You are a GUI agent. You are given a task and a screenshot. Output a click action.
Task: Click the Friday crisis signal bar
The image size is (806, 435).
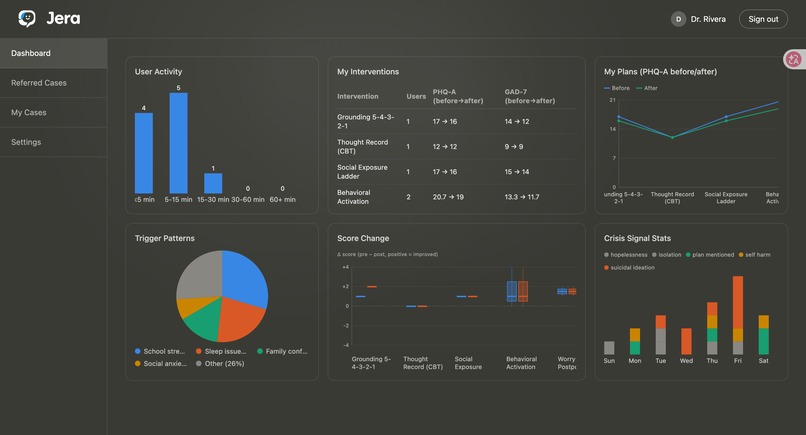pos(738,315)
